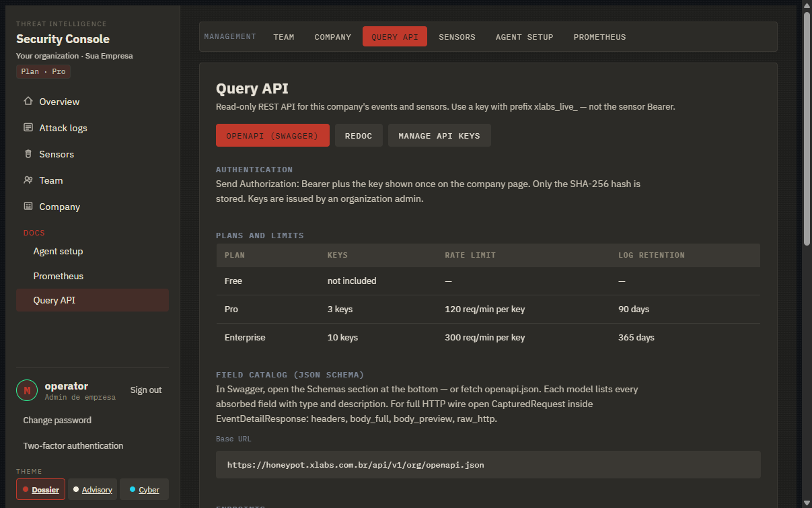Select the Cyber cyan theme swatch
Screen dimensions: 812x508
(x=144, y=489)
